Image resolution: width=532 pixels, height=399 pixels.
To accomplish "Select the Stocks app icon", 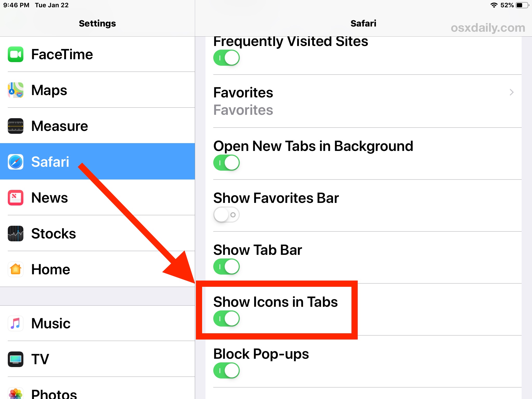I will [15, 234].
